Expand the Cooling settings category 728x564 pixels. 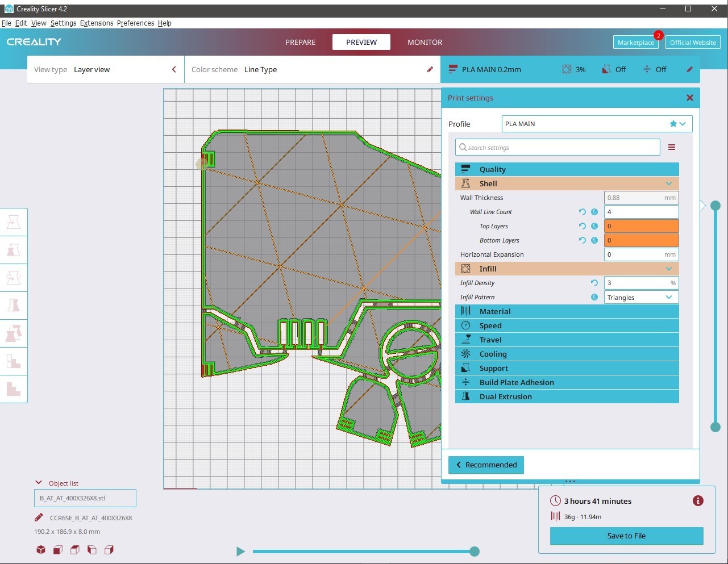point(567,354)
